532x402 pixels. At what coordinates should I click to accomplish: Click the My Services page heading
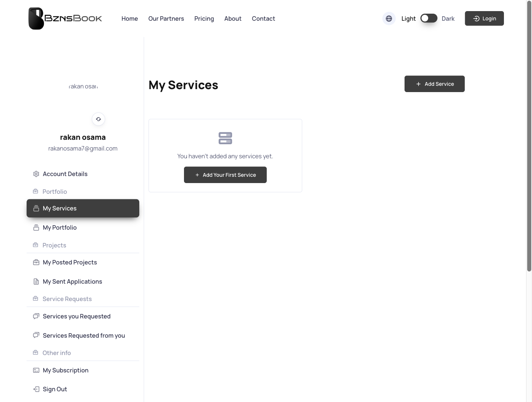pyautogui.click(x=183, y=85)
